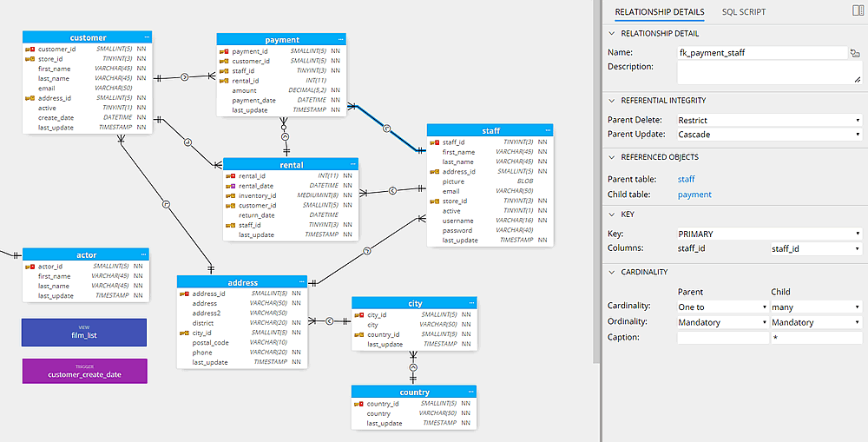Click the primary key icon of country_id in country
This screenshot has width=868, height=442.
(x=359, y=404)
